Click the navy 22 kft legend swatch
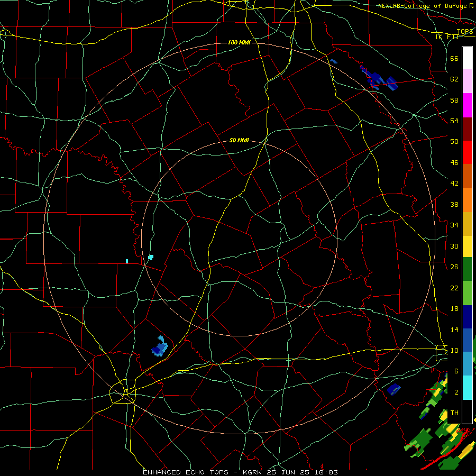The image size is (476, 476). pyautogui.click(x=467, y=317)
